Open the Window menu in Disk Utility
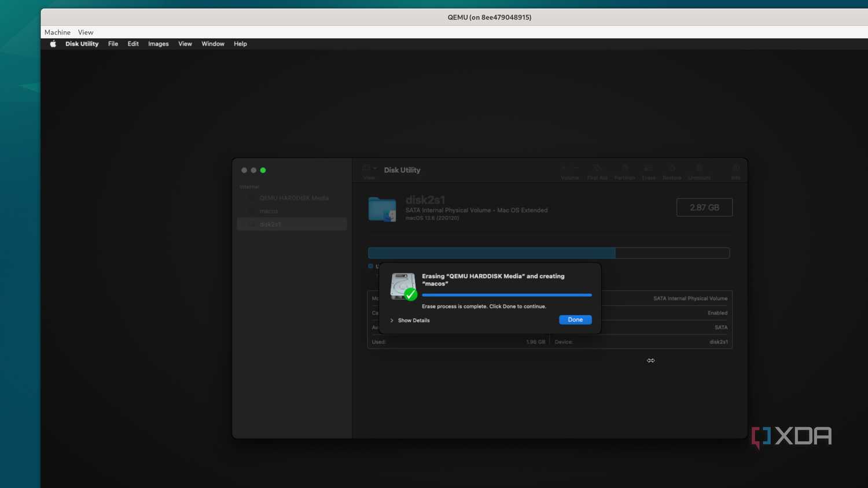Screen dimensions: 868x488 pos(213,44)
